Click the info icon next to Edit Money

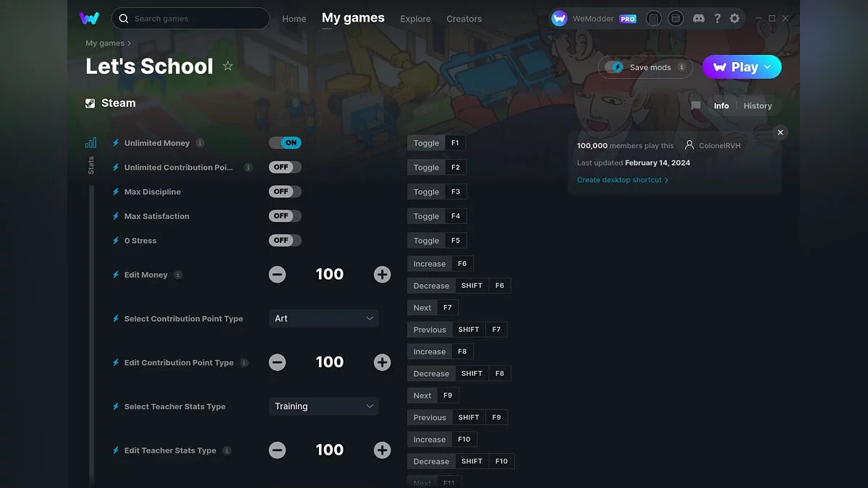(x=178, y=275)
